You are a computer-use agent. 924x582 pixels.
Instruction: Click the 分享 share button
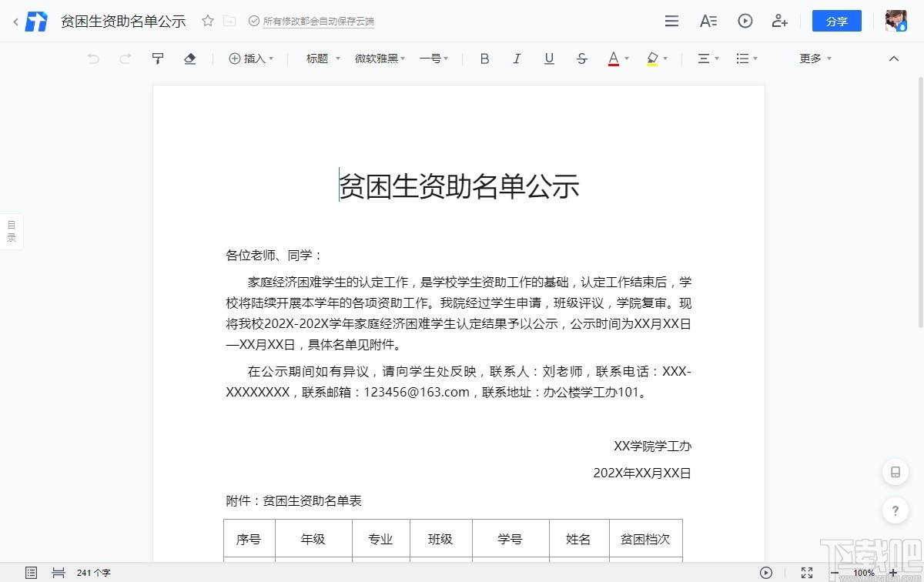coord(836,21)
